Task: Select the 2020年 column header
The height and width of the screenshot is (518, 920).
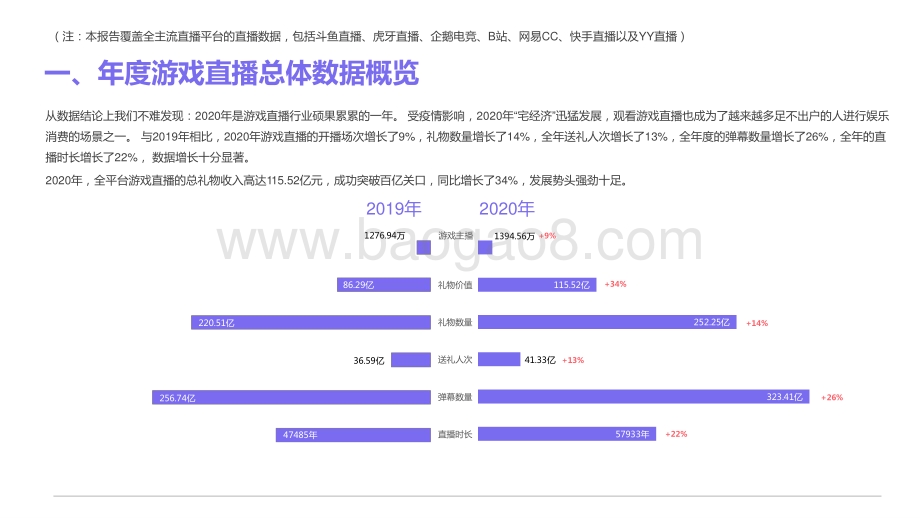Action: (x=506, y=208)
